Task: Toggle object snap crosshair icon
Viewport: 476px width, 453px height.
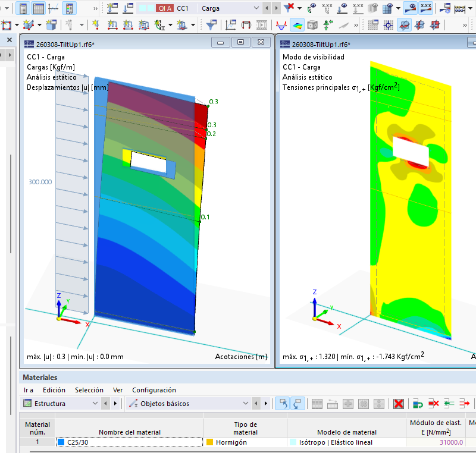Action: pyautogui.click(x=389, y=25)
